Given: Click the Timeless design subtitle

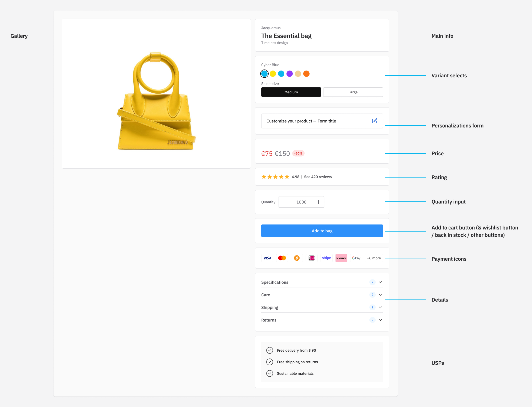Looking at the screenshot, I should [274, 43].
